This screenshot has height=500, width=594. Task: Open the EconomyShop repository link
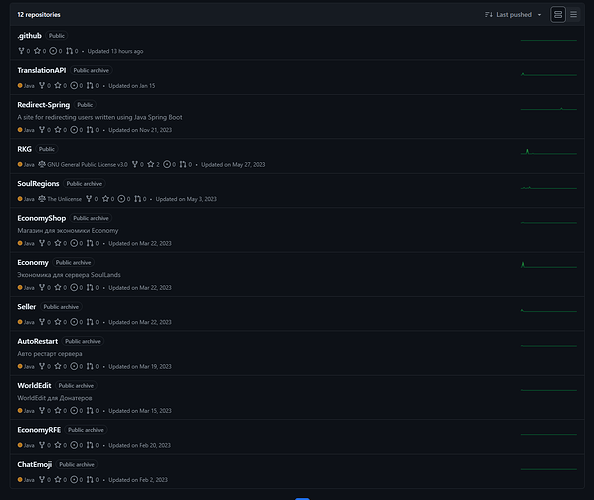tap(42, 218)
